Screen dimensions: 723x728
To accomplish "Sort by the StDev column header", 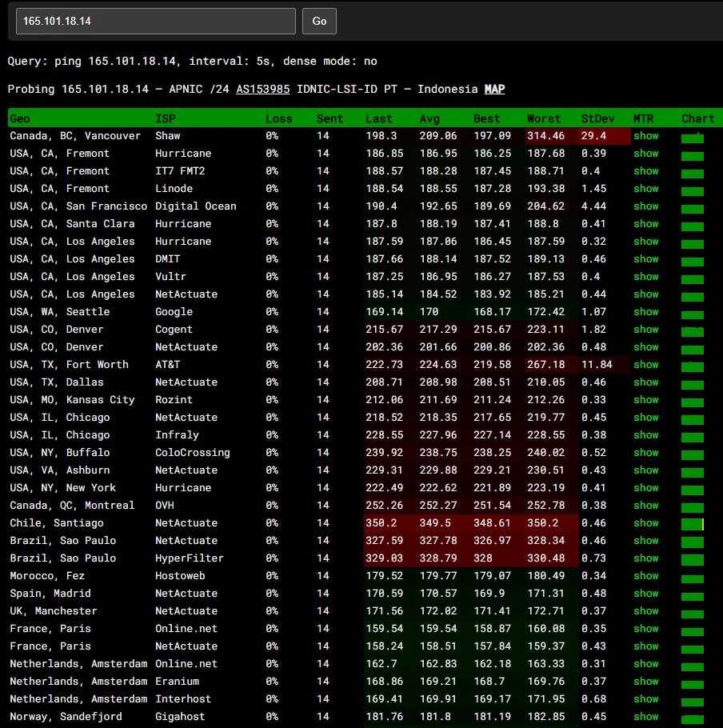I will (x=597, y=118).
